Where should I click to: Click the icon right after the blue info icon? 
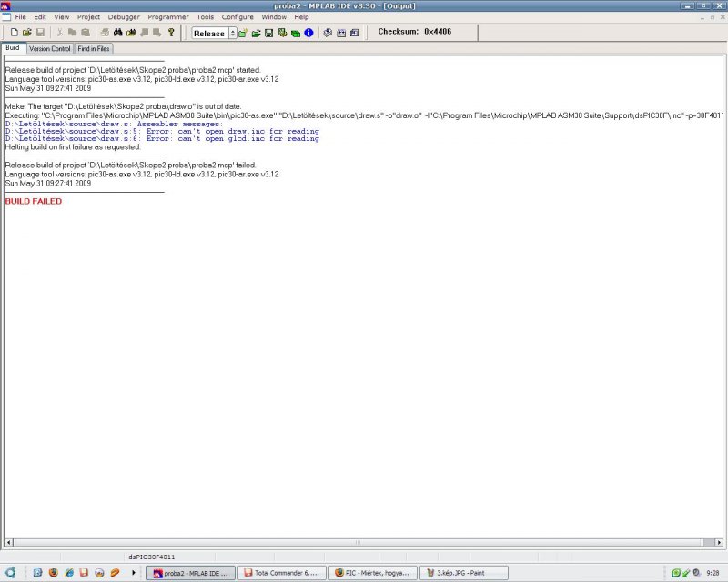pos(328,33)
